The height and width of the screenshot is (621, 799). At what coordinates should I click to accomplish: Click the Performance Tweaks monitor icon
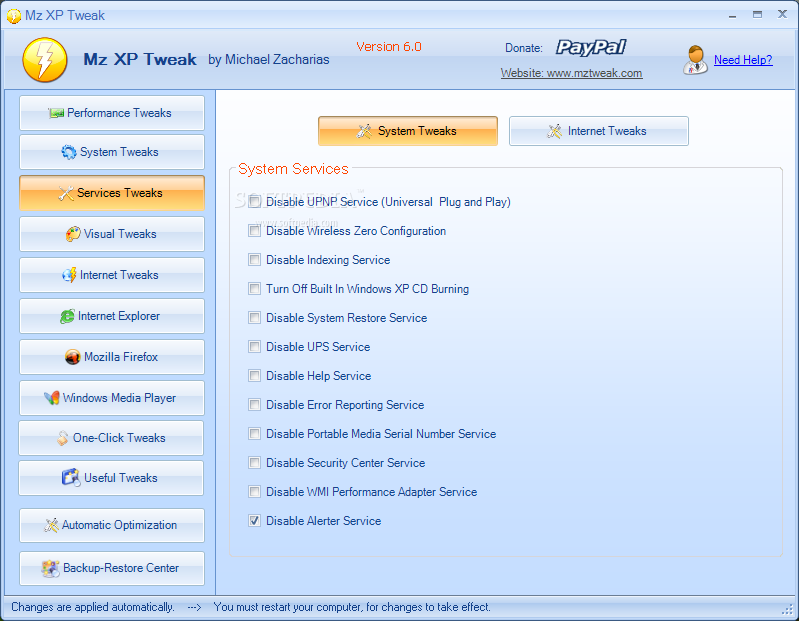pyautogui.click(x=57, y=113)
